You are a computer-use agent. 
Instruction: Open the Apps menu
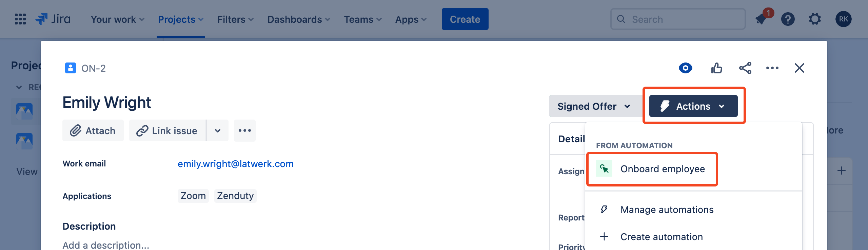411,19
